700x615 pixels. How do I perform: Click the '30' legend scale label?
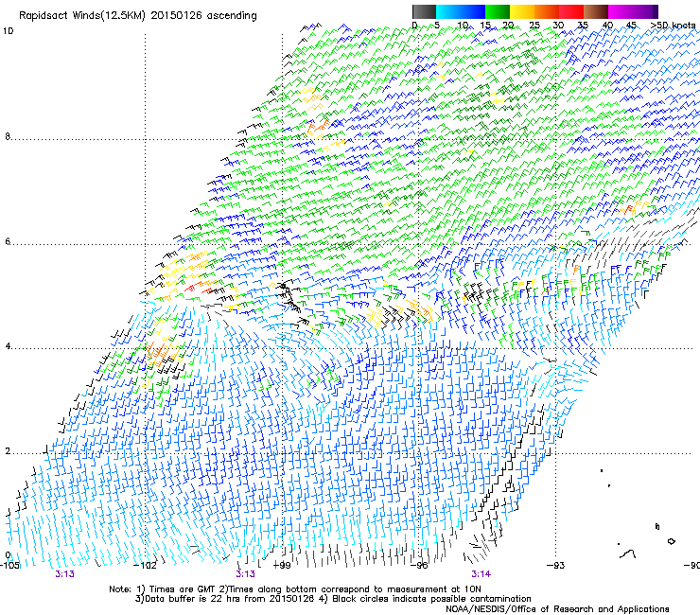[558, 26]
